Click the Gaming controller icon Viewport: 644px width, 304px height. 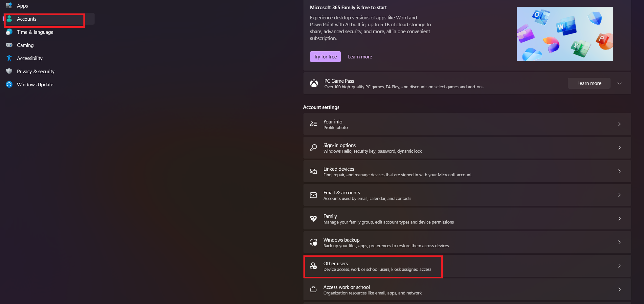9,45
